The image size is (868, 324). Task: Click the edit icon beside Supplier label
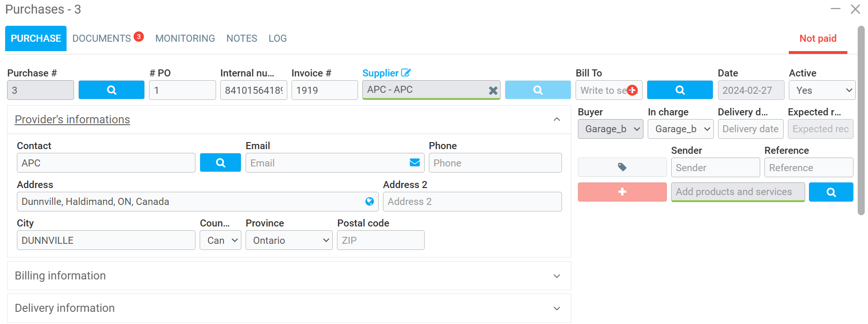[x=406, y=73]
